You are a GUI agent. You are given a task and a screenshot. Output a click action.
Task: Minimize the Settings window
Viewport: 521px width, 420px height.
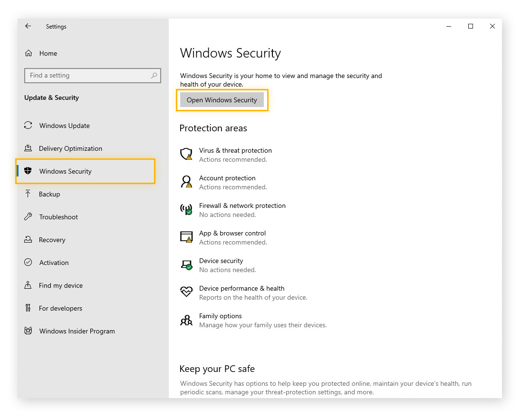[449, 26]
